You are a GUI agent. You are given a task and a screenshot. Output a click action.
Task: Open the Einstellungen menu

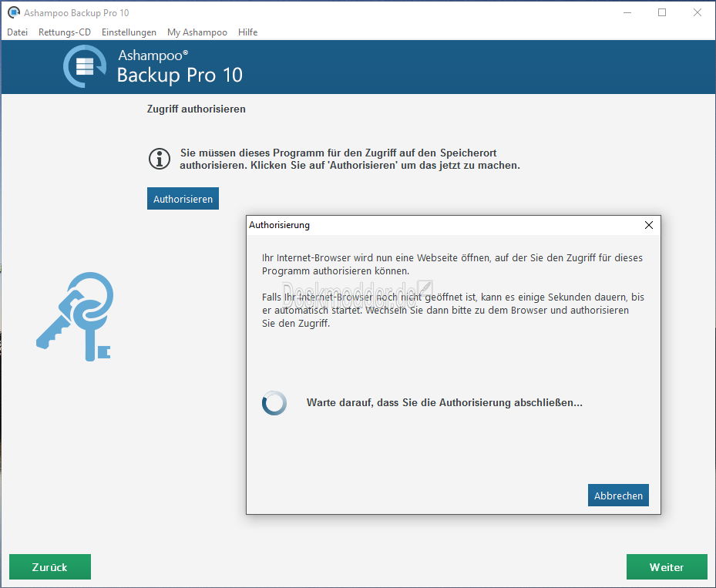click(x=129, y=32)
